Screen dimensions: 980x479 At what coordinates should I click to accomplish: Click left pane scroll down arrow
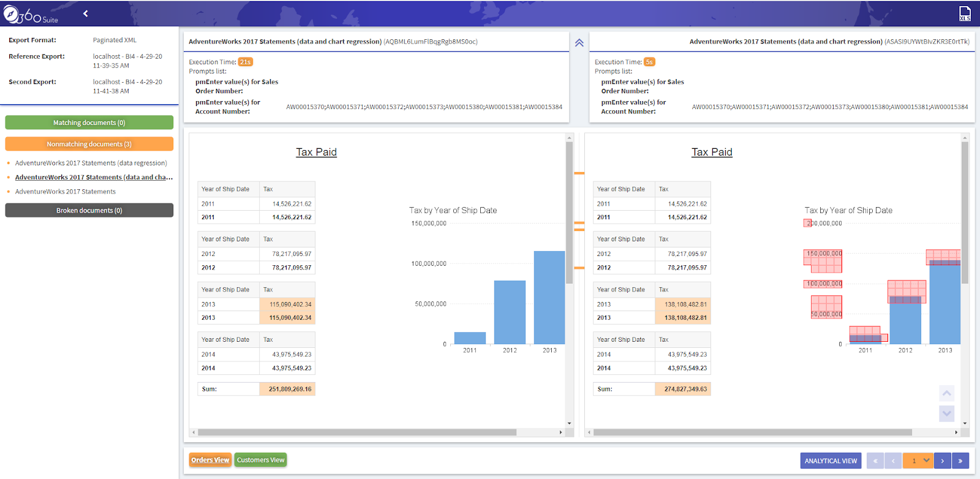point(569,423)
